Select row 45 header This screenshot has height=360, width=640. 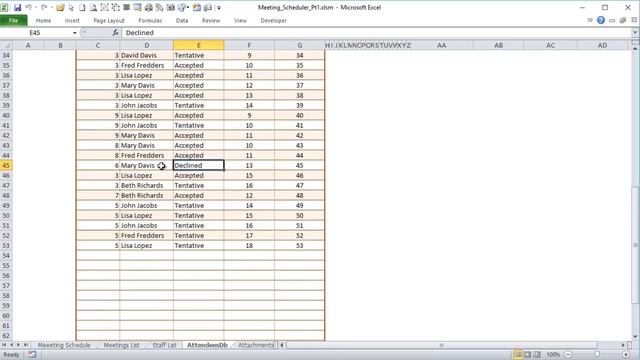[6, 165]
